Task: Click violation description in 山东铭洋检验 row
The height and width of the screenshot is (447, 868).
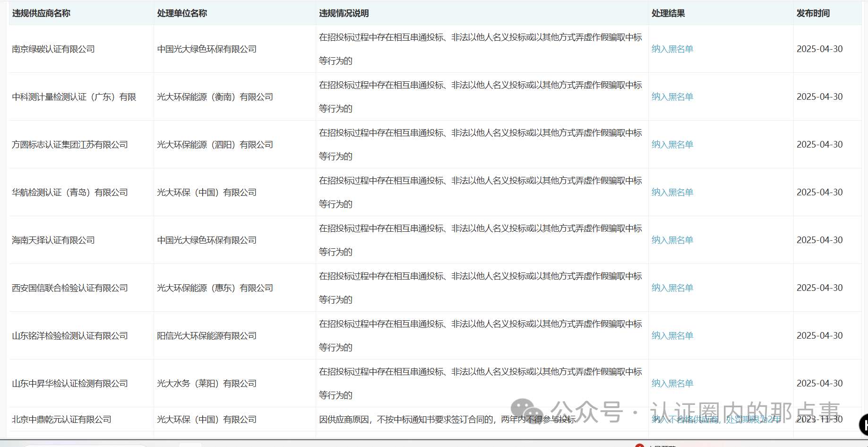Action: [x=481, y=336]
